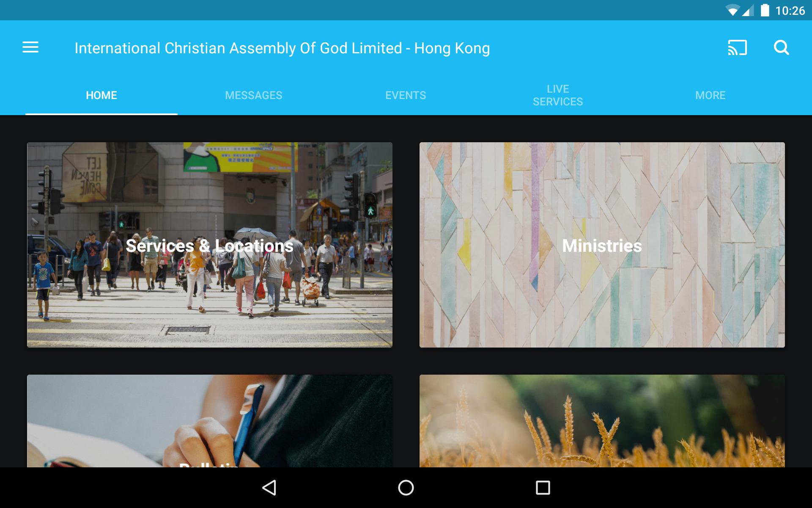Open the Services & Locations tile

coord(210,245)
